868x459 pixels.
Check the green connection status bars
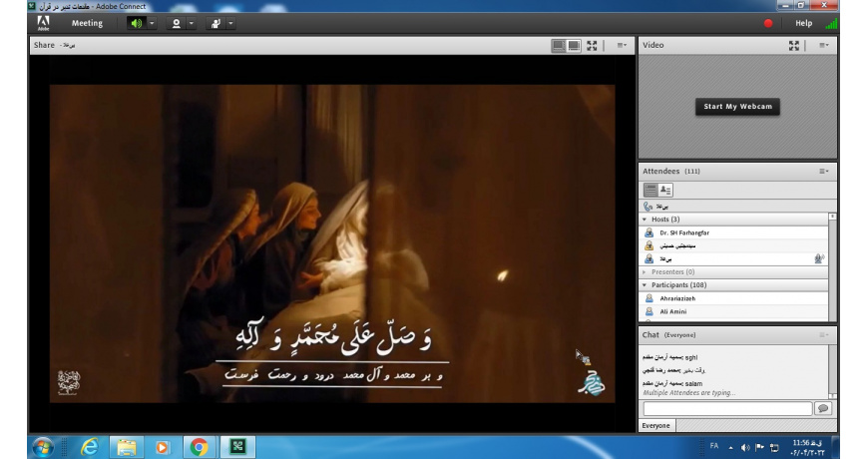point(831,23)
